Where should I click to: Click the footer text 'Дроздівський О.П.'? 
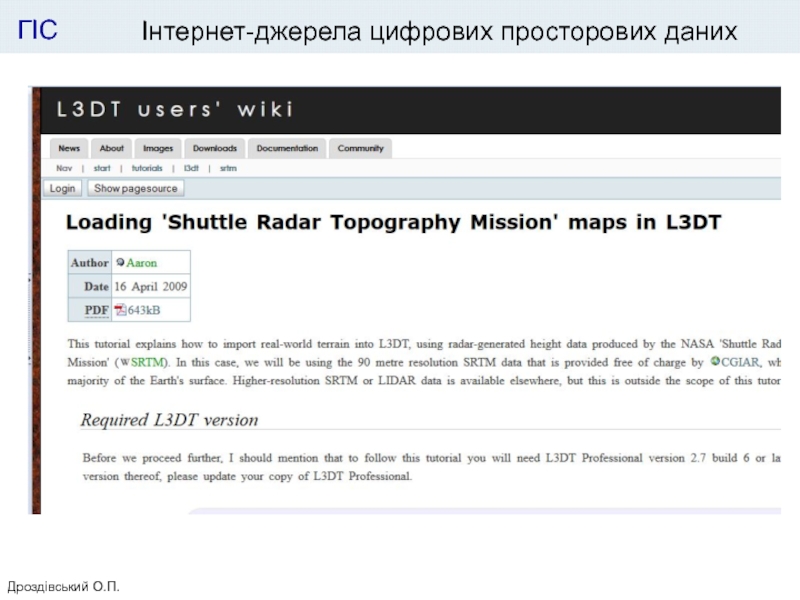63,587
